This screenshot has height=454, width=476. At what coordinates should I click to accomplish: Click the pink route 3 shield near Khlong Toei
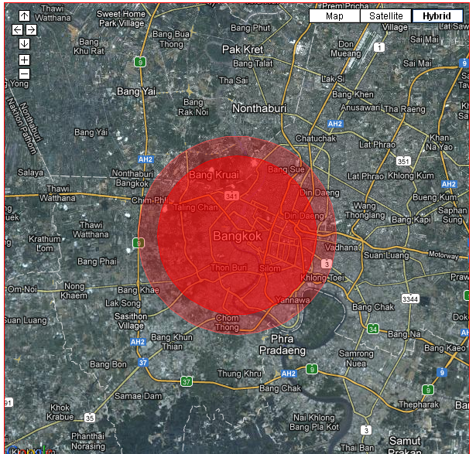pyautogui.click(x=327, y=264)
